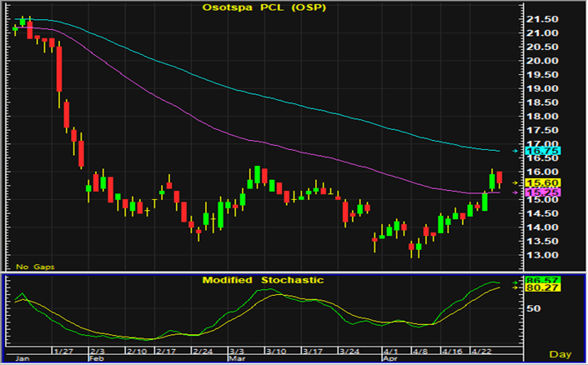Click the cyan arrow beside 16.75

coord(515,152)
